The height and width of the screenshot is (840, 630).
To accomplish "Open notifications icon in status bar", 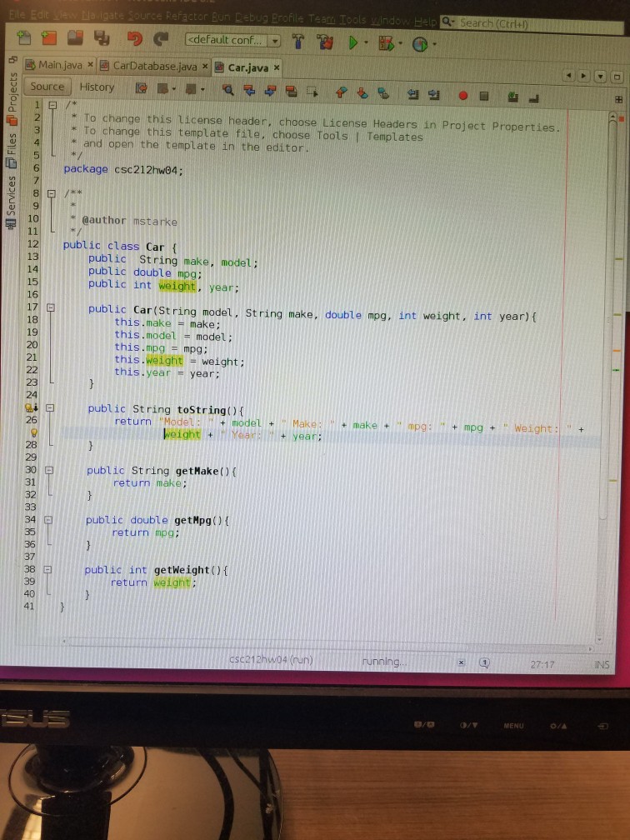I will click(483, 662).
